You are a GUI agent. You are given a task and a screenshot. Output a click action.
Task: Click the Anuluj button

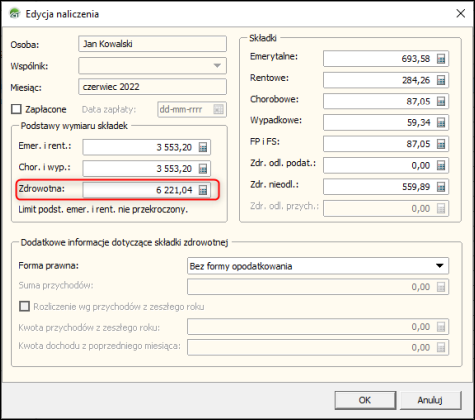tap(430, 400)
